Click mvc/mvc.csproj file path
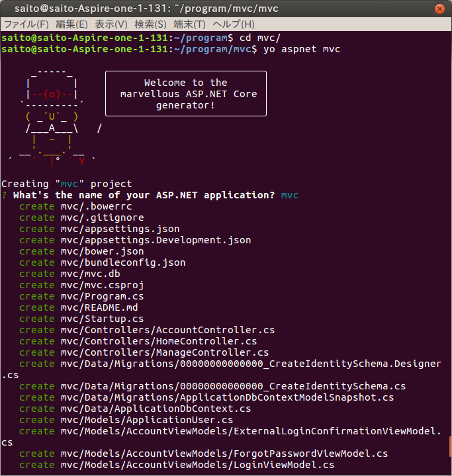452x476 pixels. pos(102,285)
